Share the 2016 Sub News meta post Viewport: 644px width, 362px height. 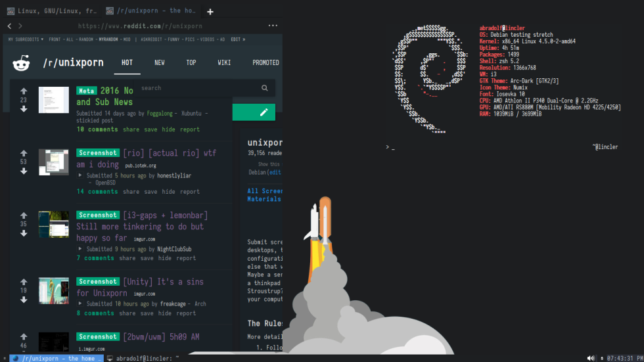tap(131, 129)
